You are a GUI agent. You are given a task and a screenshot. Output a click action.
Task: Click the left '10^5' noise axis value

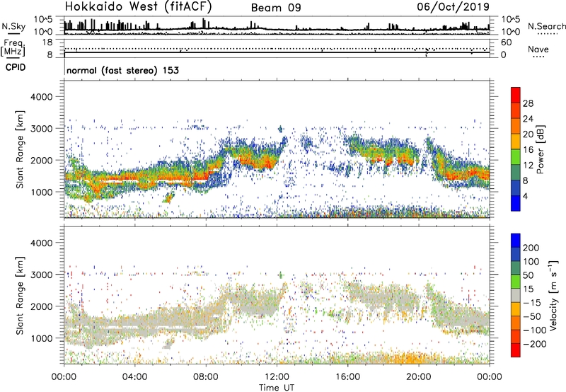click(43, 19)
